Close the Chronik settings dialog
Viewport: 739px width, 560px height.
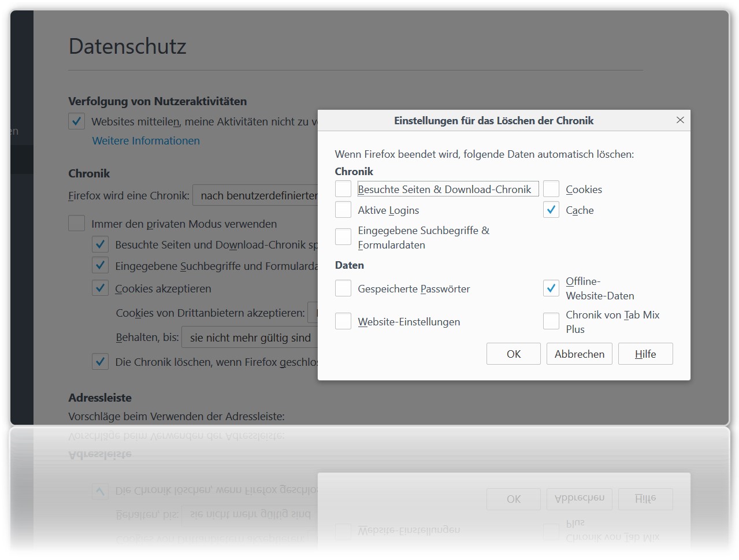pos(680,120)
